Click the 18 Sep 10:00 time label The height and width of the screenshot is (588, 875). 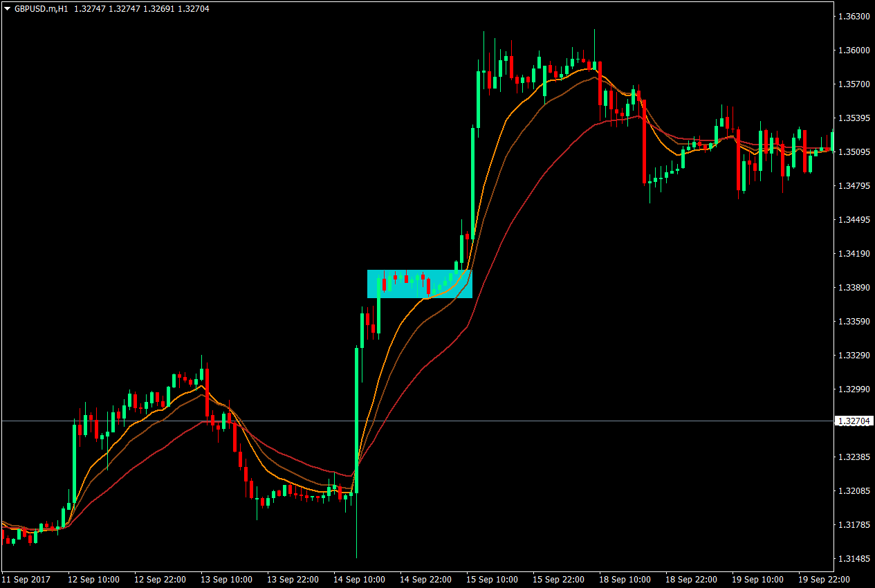[x=625, y=579]
